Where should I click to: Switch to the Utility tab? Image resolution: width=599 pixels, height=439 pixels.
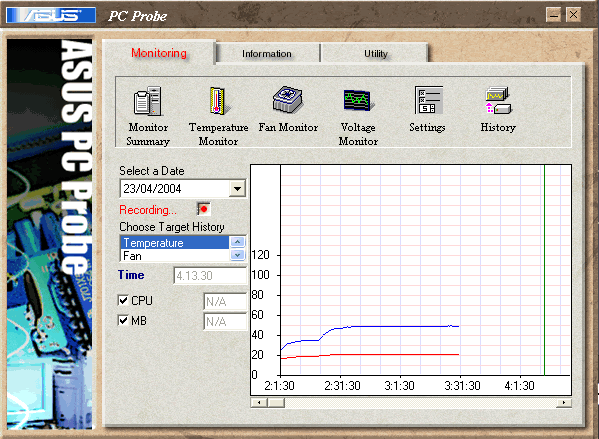click(x=376, y=53)
